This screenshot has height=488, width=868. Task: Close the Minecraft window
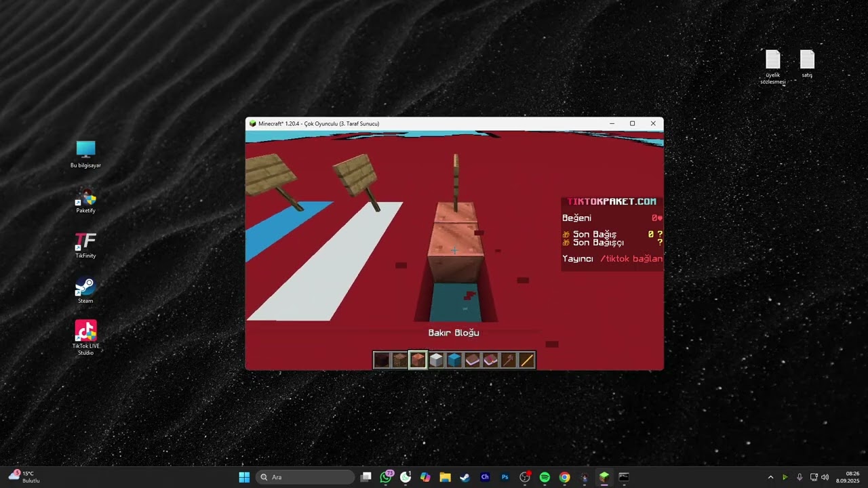(x=653, y=123)
